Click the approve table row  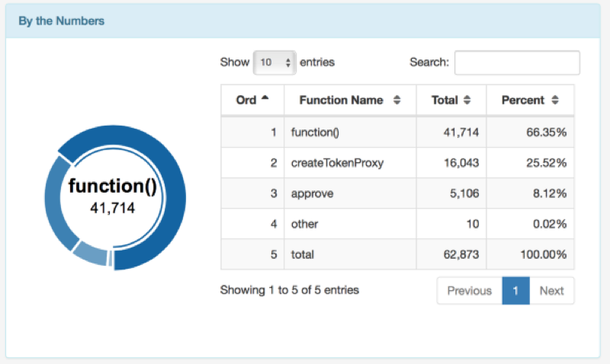pos(397,193)
